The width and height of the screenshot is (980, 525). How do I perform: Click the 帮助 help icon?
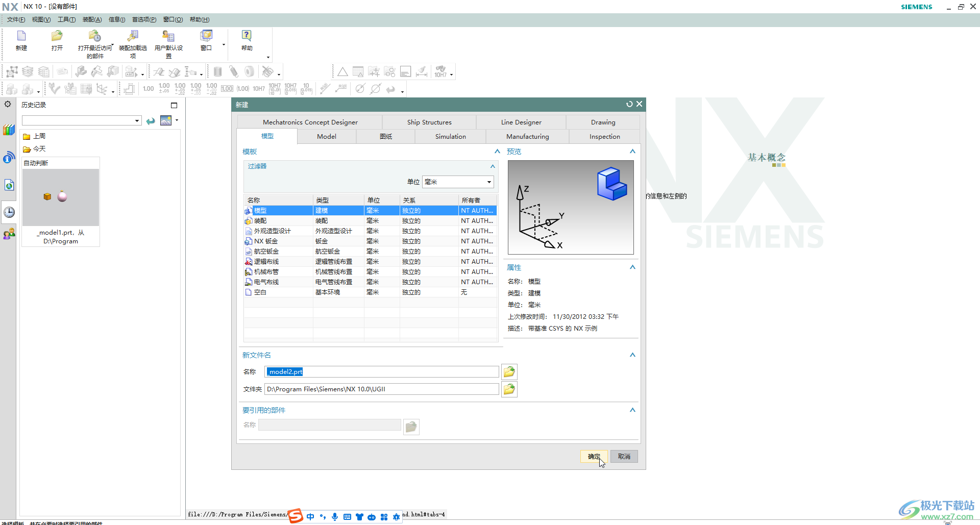pos(247,36)
